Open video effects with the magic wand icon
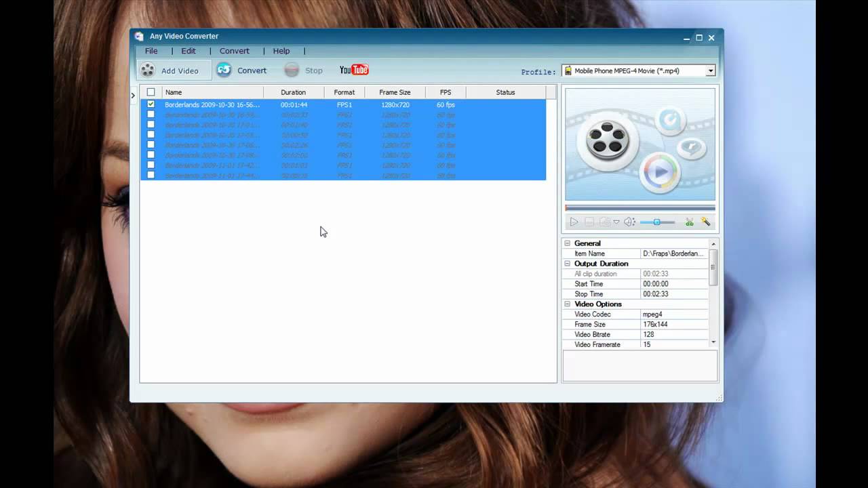868x488 pixels. [x=705, y=222]
